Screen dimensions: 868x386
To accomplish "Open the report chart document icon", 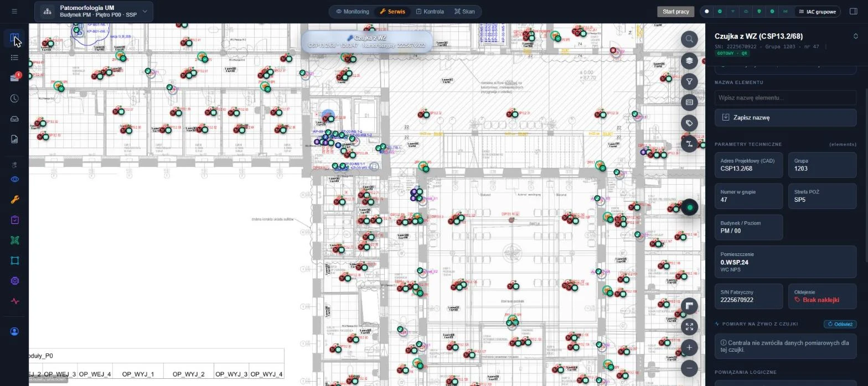I will [x=14, y=139].
